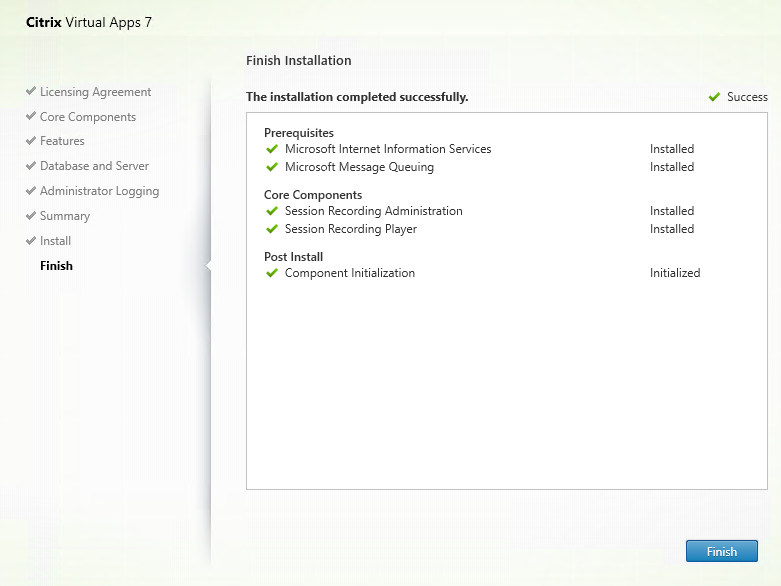Click the Core Components step checkmark

[x=31, y=117]
